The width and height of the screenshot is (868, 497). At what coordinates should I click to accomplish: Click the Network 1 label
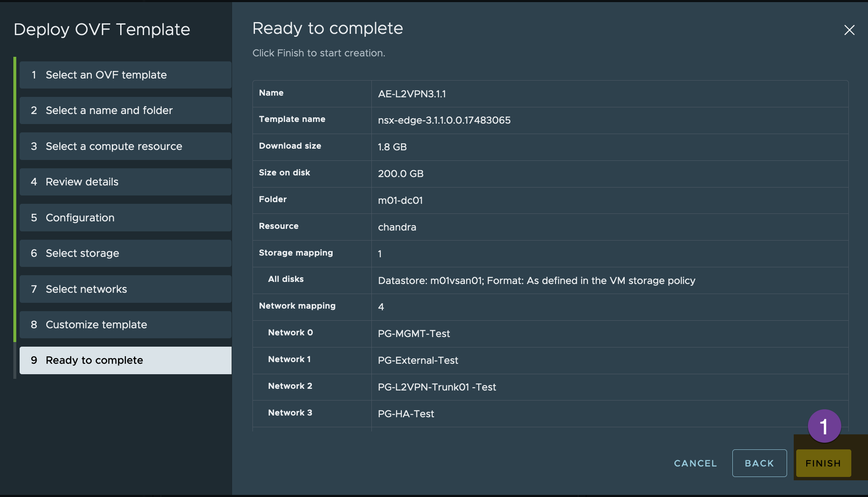tap(289, 359)
